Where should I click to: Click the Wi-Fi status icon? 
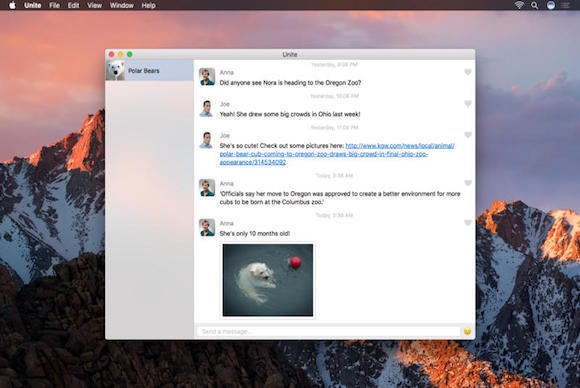pyautogui.click(x=519, y=5)
